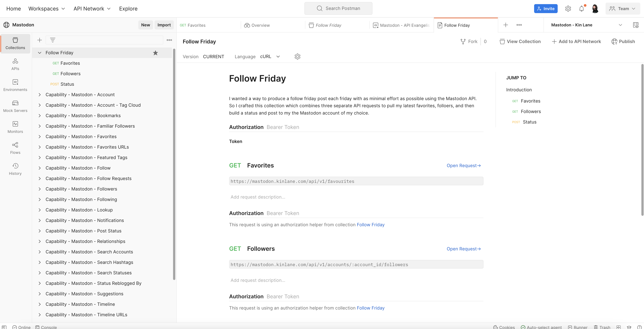Open the tab bar three-dot options menu
This screenshot has height=329, width=644.
(x=519, y=25)
